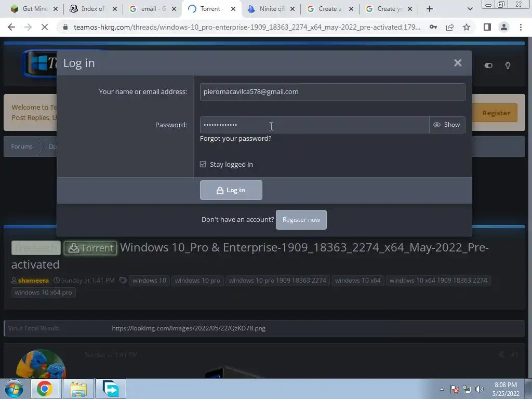The height and width of the screenshot is (399, 532).
Task: Click the forward navigation arrow
Action: point(28,27)
